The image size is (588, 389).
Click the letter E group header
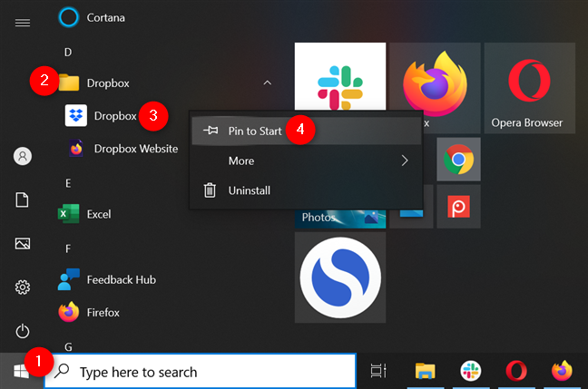[68, 183]
